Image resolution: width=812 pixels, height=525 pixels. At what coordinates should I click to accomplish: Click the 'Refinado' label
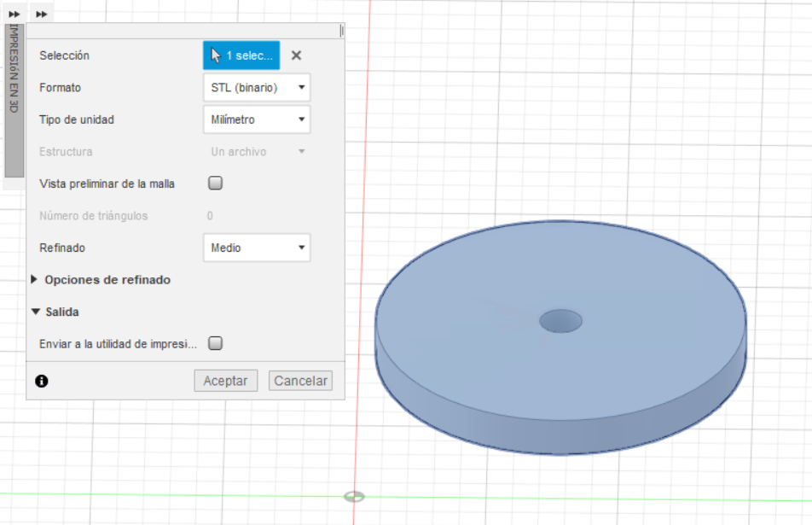click(62, 248)
